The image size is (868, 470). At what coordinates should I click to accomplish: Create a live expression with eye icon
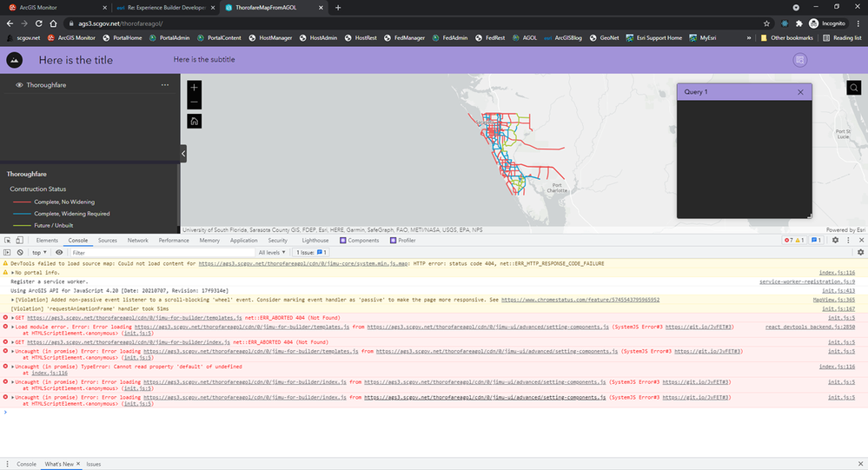[x=59, y=253]
